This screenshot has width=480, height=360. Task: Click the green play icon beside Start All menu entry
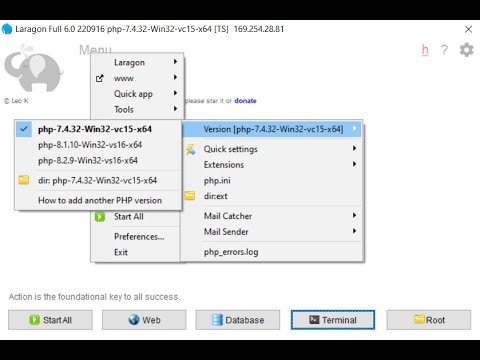(x=100, y=217)
